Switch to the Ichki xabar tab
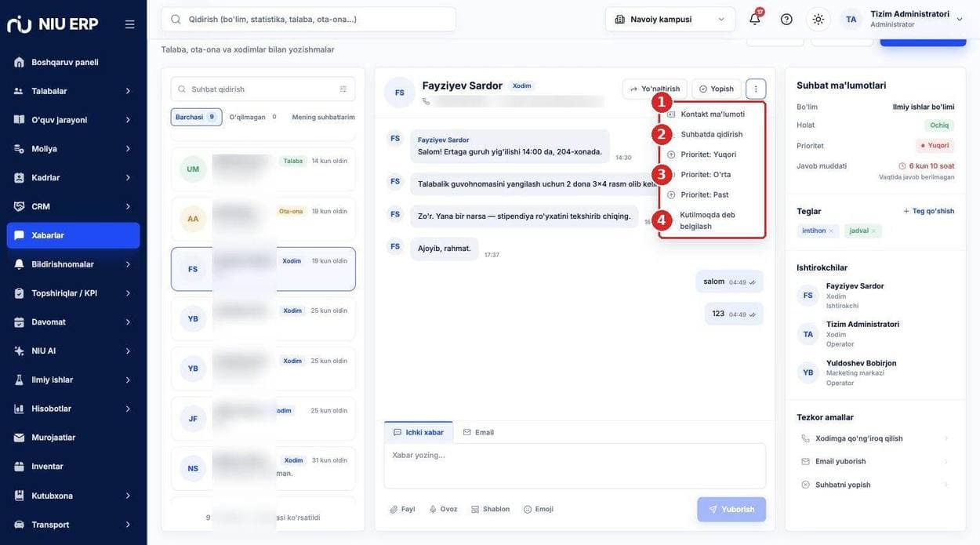 point(419,432)
